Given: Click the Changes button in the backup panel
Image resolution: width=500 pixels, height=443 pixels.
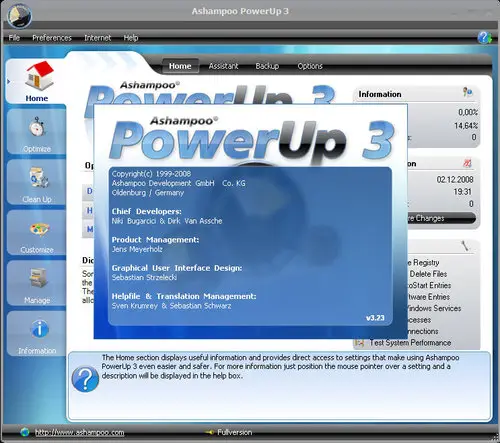Looking at the screenshot, I should pos(442,218).
